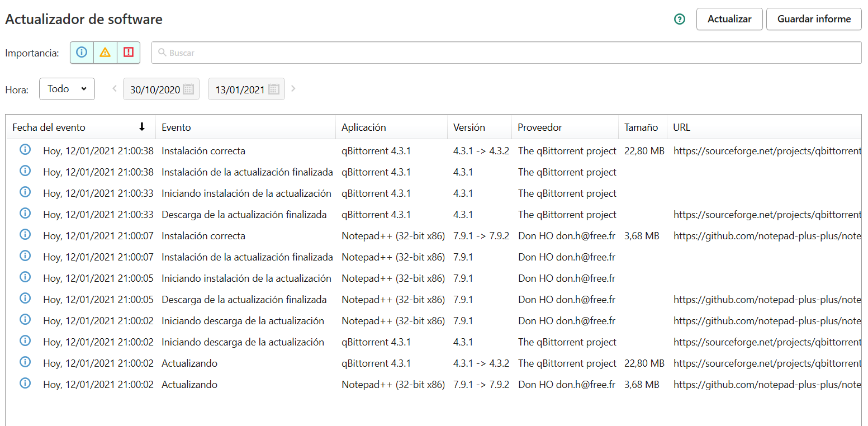This screenshot has width=868, height=426.
Task: Select 'Actualizando' event text for Notepad++
Action: [189, 385]
